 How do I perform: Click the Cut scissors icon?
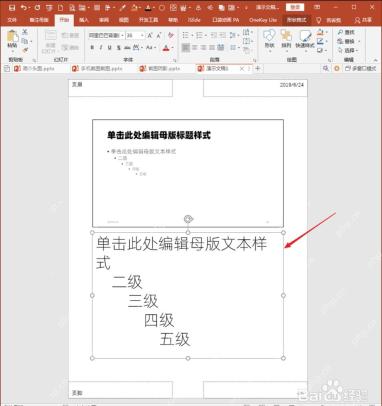coord(25,32)
